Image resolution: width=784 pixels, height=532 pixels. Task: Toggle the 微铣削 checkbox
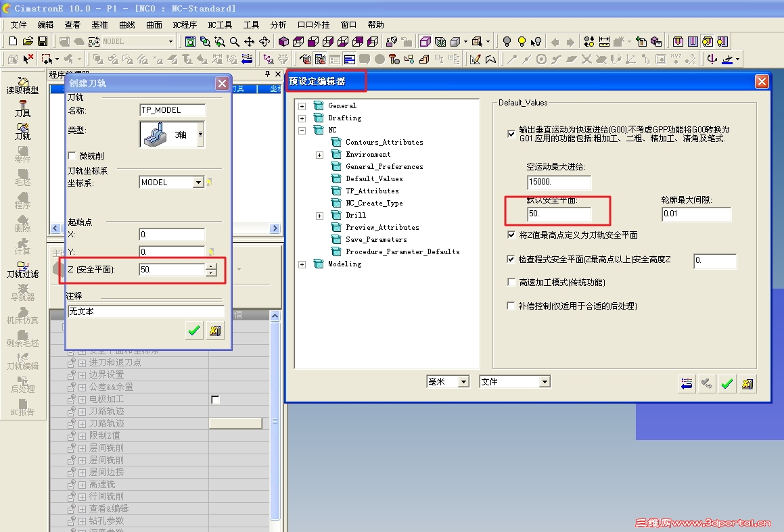point(72,156)
